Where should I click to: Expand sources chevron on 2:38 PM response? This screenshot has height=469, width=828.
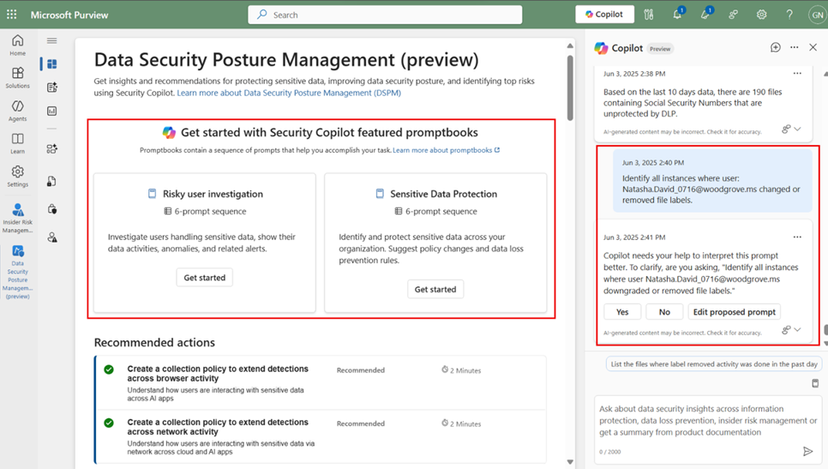pos(797,129)
